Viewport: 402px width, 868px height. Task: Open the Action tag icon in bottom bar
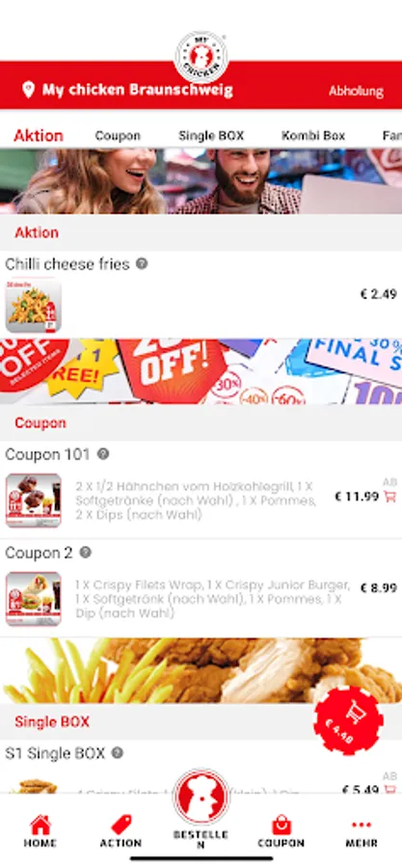tap(121, 826)
